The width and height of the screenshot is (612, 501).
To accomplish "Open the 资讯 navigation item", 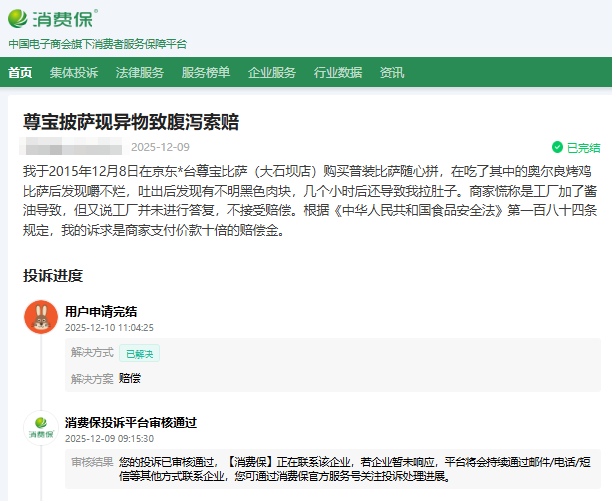I will [392, 72].
